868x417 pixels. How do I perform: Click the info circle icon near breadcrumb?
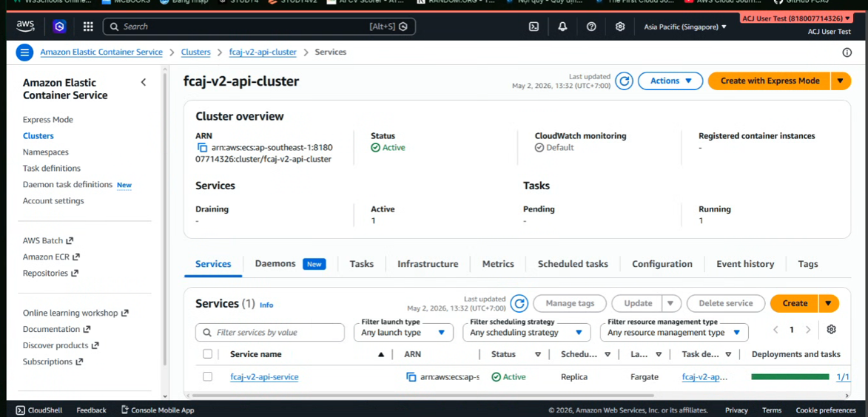click(x=847, y=52)
